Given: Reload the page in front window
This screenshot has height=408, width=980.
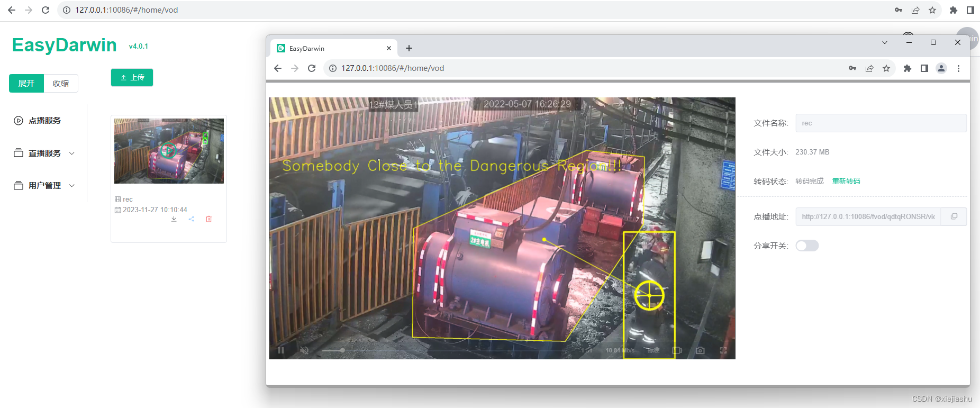Looking at the screenshot, I should point(312,68).
